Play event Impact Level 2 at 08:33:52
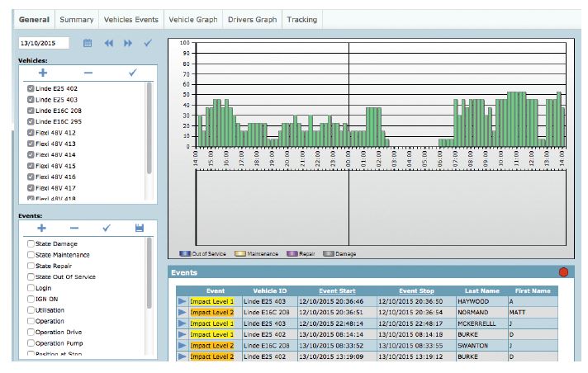588x373 pixels. point(183,345)
